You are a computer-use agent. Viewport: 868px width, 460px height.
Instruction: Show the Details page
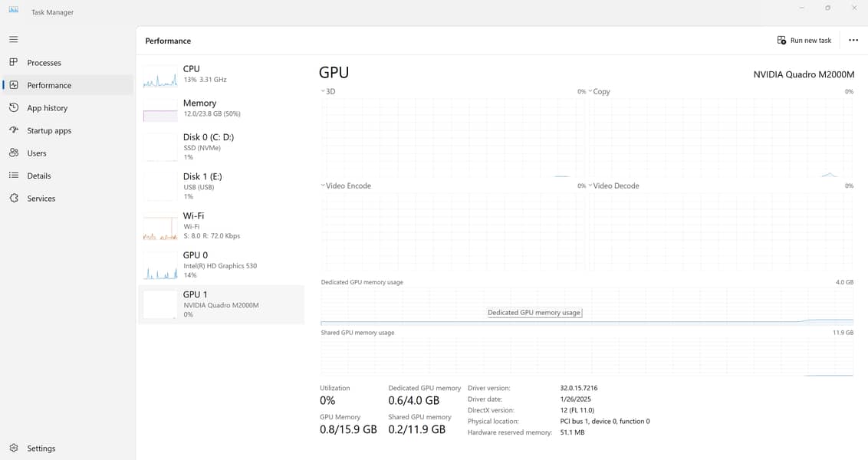39,176
